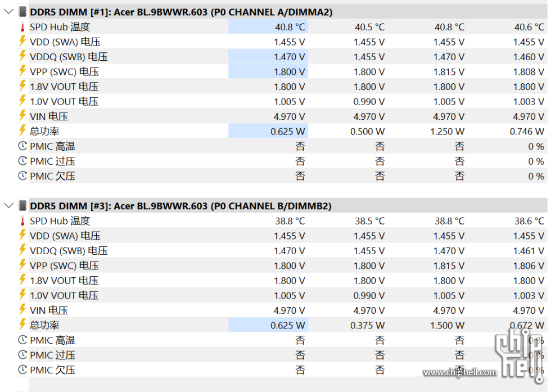551x392 pixels.
Task: Click lightning icon for DIMM [#1] VPP (SWC)
Action: point(22,71)
